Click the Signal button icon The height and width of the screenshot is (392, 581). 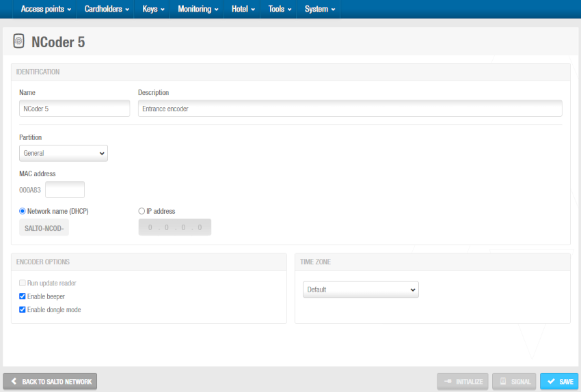click(503, 381)
